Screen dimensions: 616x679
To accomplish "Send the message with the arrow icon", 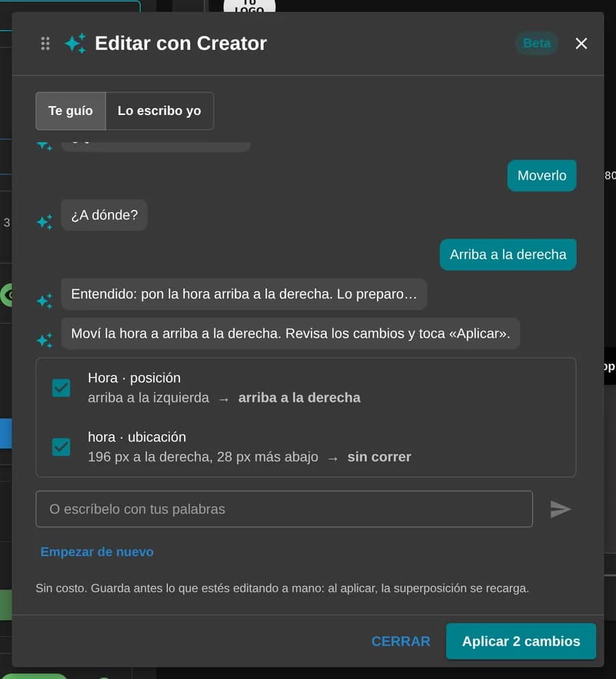I will pyautogui.click(x=560, y=509).
